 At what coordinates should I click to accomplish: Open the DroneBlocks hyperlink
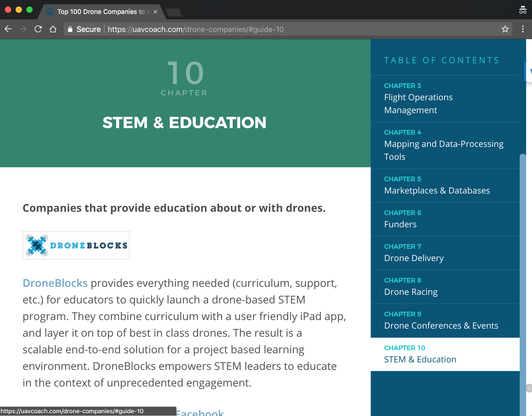[55, 283]
